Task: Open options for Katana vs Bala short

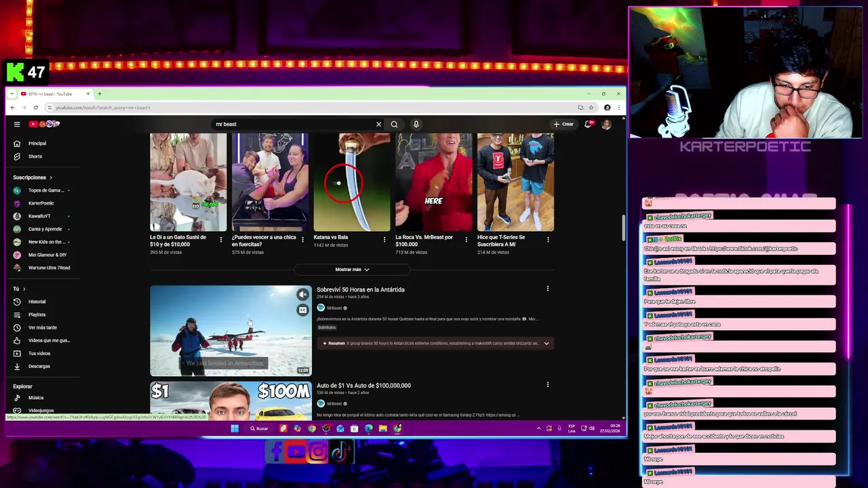Action: pyautogui.click(x=384, y=240)
